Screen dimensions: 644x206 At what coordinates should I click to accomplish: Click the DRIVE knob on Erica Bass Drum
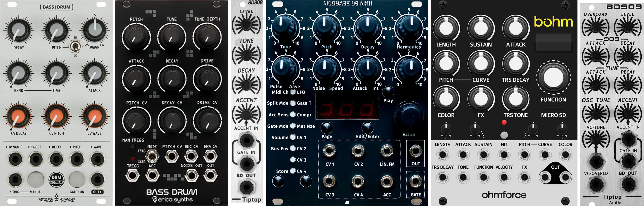tap(207, 79)
